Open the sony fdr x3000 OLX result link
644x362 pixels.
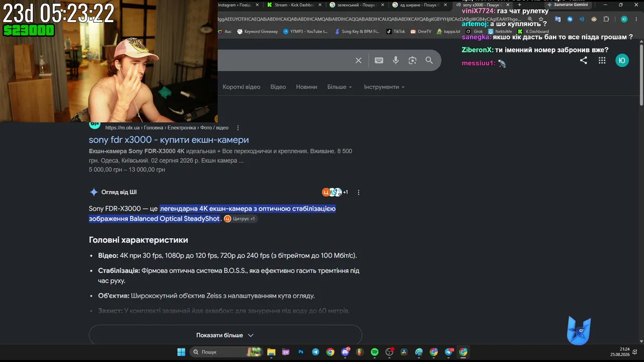[169, 140]
